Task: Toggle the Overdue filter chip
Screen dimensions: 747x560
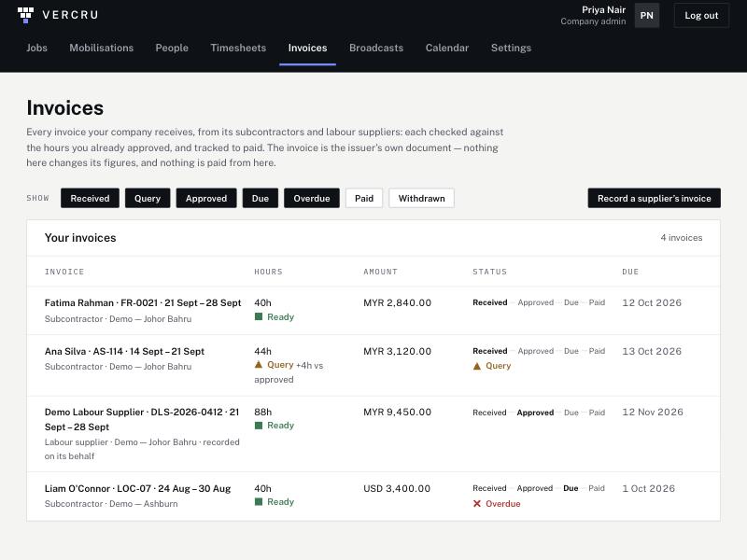Action: [x=312, y=198]
